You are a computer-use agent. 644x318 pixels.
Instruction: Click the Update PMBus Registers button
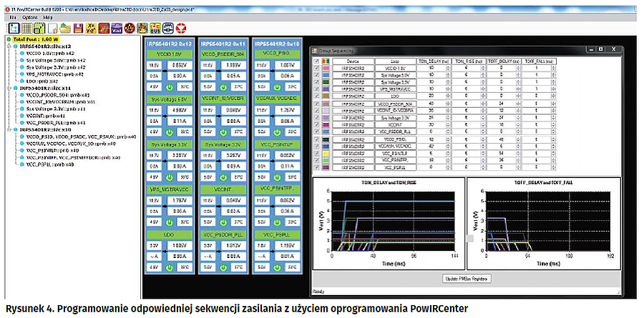pos(467,278)
